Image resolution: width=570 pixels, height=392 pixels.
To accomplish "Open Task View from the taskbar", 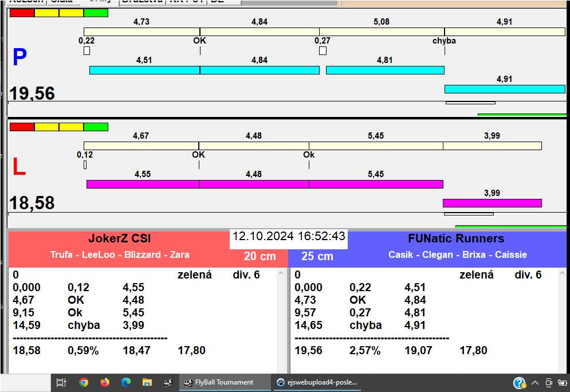I will (x=61, y=382).
